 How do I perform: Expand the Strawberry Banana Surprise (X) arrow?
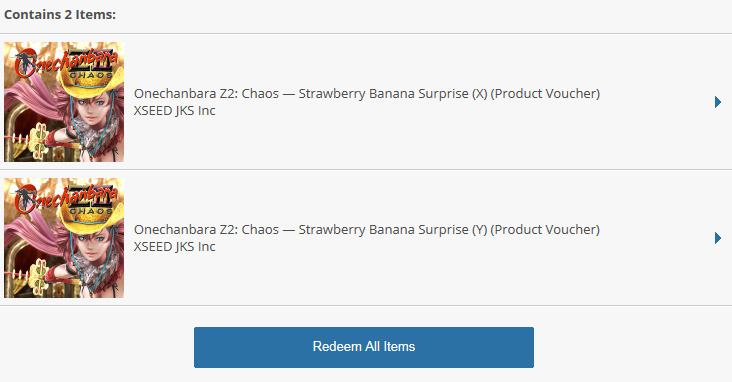[718, 102]
